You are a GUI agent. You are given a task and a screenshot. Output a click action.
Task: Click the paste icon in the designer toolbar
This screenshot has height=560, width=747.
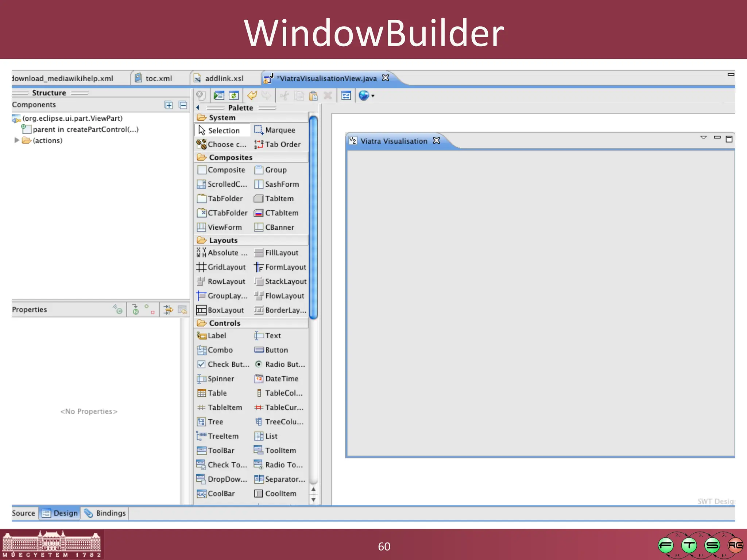coord(313,96)
